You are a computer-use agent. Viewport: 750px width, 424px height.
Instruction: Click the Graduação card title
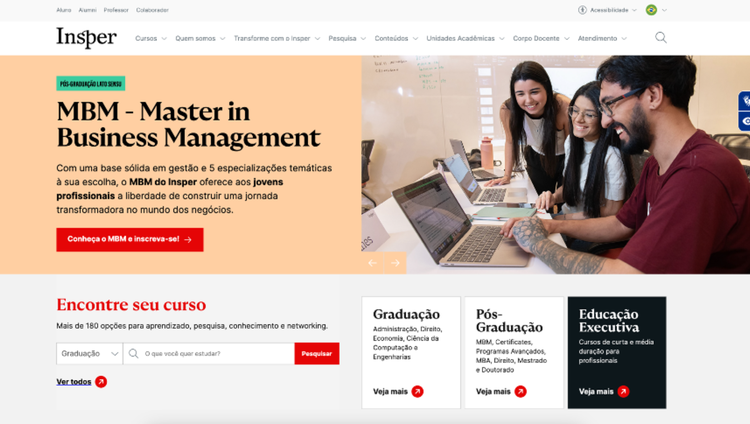click(407, 314)
